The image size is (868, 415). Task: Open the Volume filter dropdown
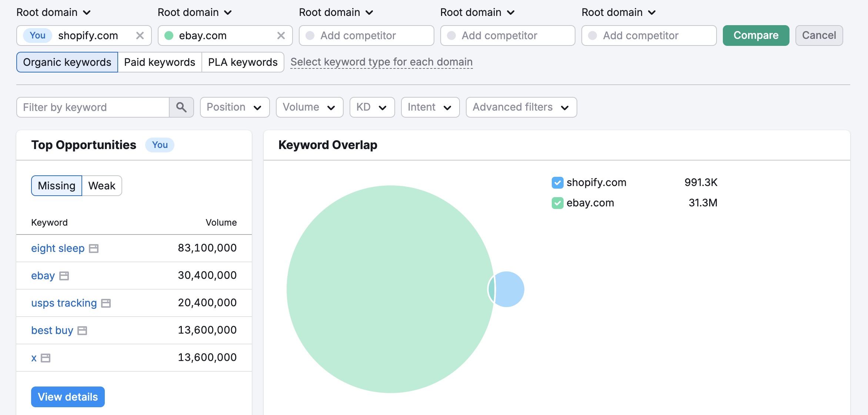click(x=310, y=107)
